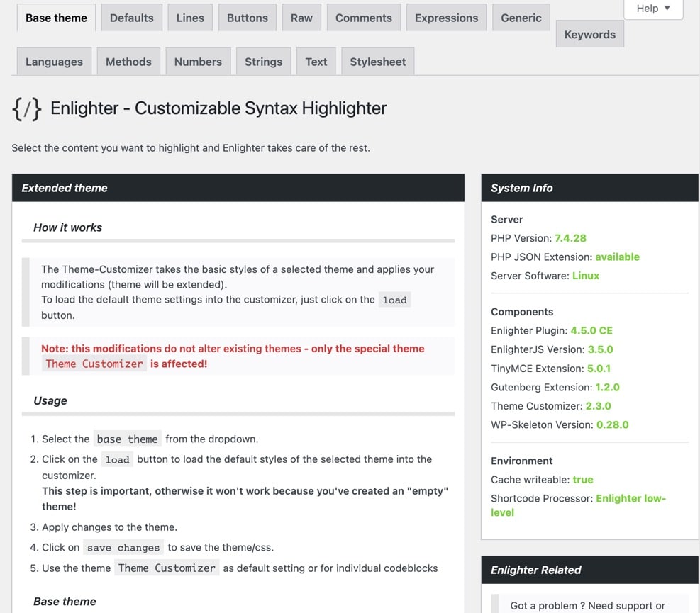The image size is (700, 613).
Task: Open the Keywords tab
Action: point(590,34)
